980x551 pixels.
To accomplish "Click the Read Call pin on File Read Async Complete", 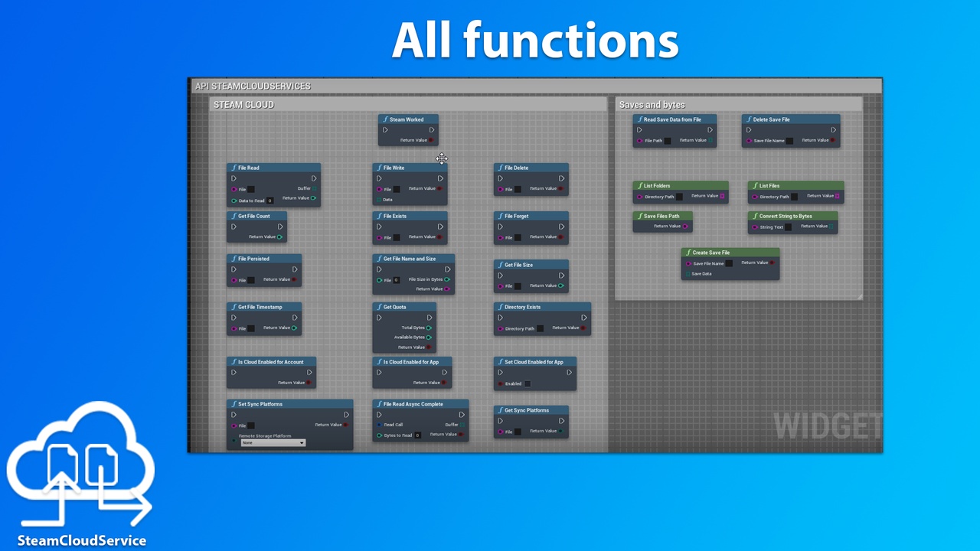I will [379, 425].
